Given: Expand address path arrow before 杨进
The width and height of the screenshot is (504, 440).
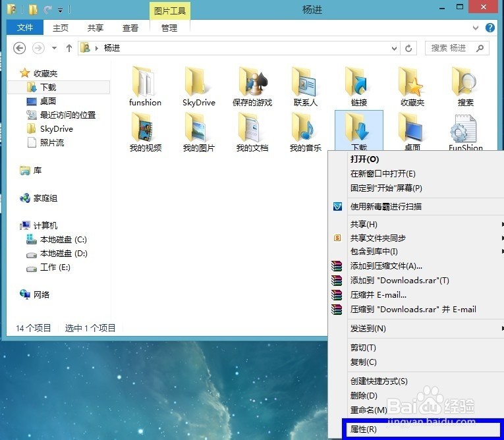Looking at the screenshot, I should (96, 48).
